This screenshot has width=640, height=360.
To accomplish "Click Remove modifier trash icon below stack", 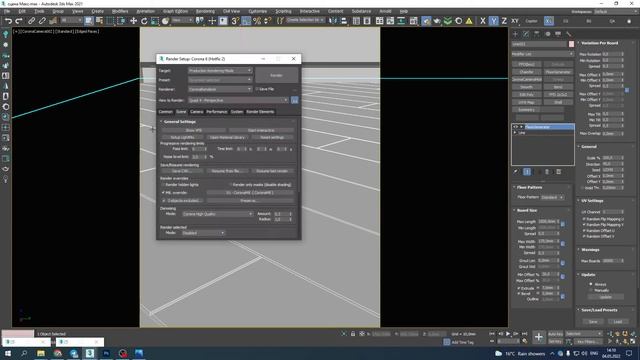I will (x=547, y=172).
